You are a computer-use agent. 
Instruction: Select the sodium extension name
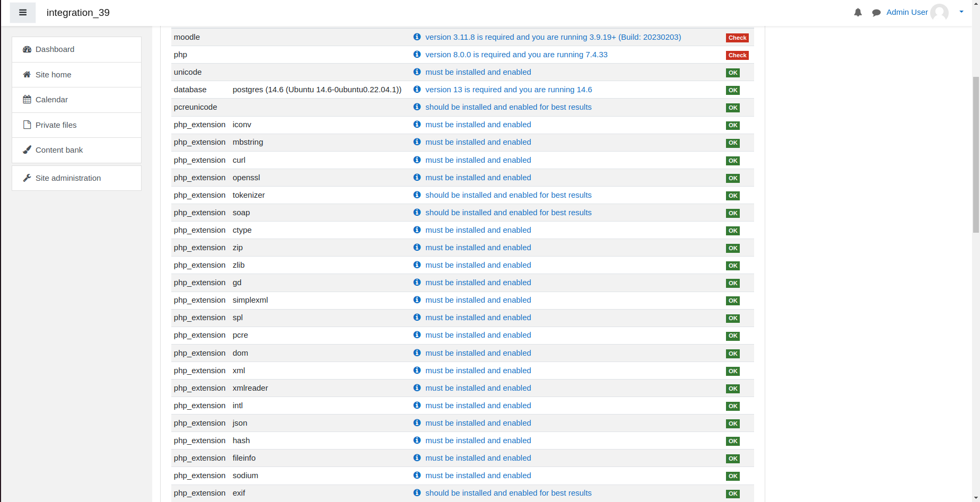pyautogui.click(x=246, y=475)
